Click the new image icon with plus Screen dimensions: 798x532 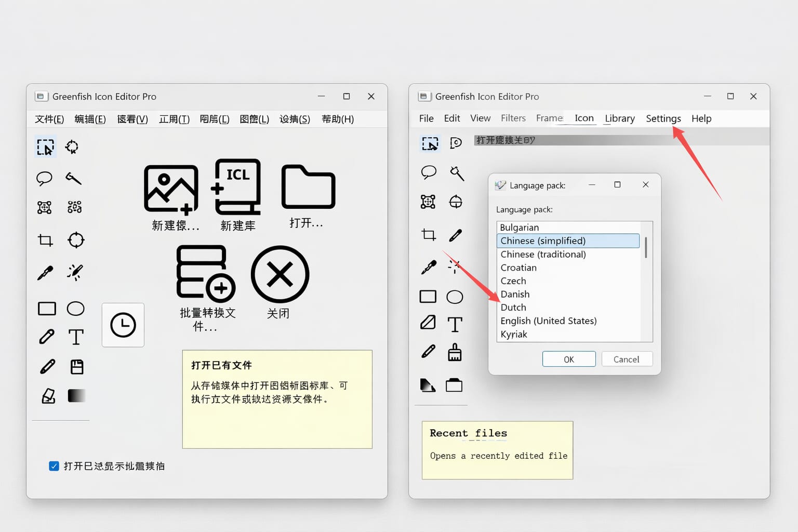point(171,189)
